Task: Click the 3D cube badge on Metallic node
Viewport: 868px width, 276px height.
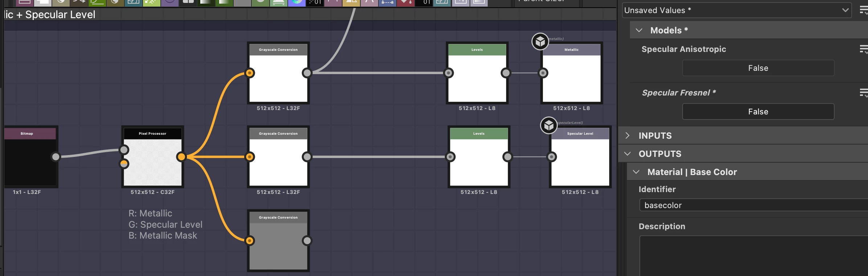Action: pyautogui.click(x=540, y=42)
